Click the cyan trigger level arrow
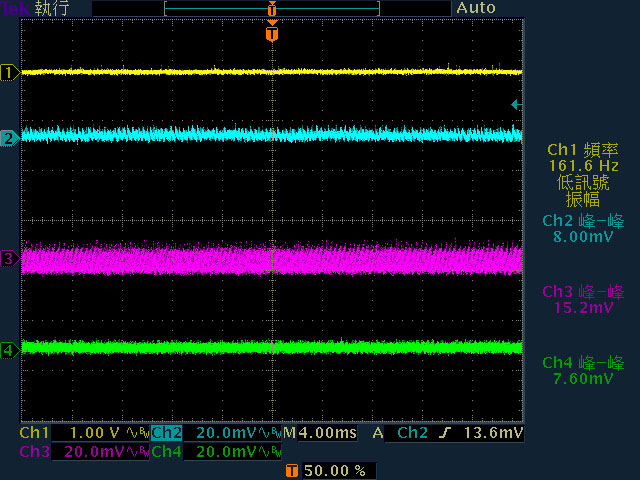The width and height of the screenshot is (640, 480). coord(516,105)
